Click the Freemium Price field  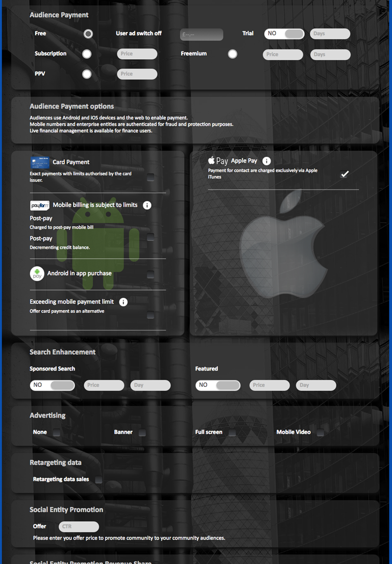coord(283,55)
